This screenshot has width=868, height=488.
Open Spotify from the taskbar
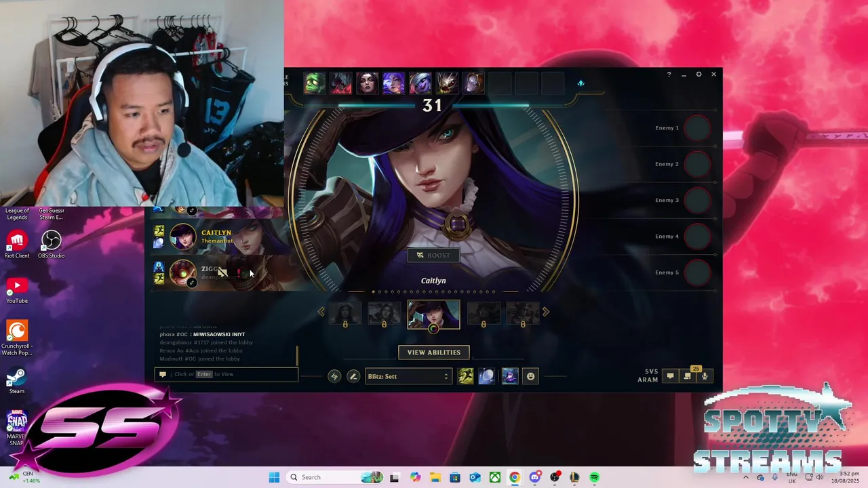tap(594, 477)
